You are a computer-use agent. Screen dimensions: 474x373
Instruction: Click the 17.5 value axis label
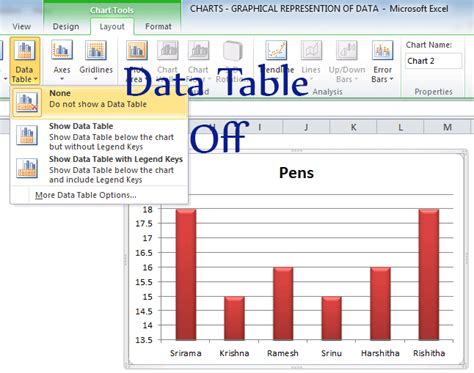(x=144, y=224)
